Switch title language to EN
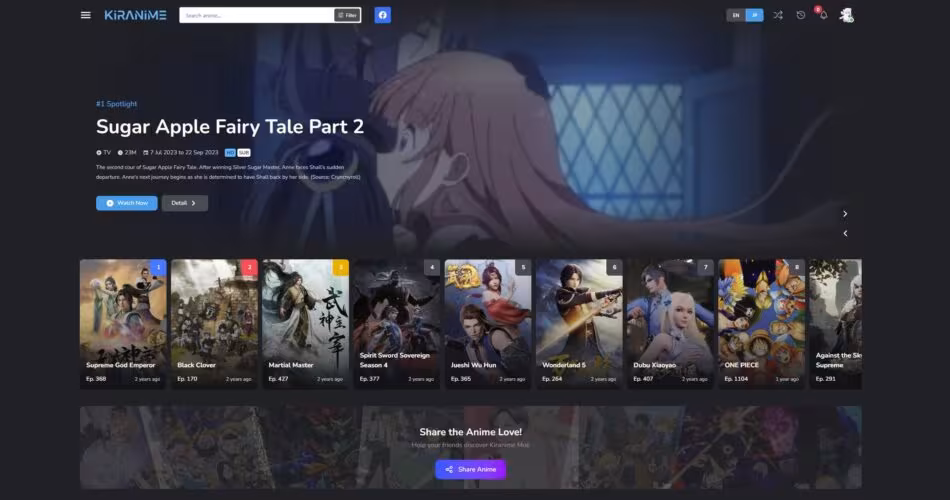950x500 pixels. coord(736,15)
